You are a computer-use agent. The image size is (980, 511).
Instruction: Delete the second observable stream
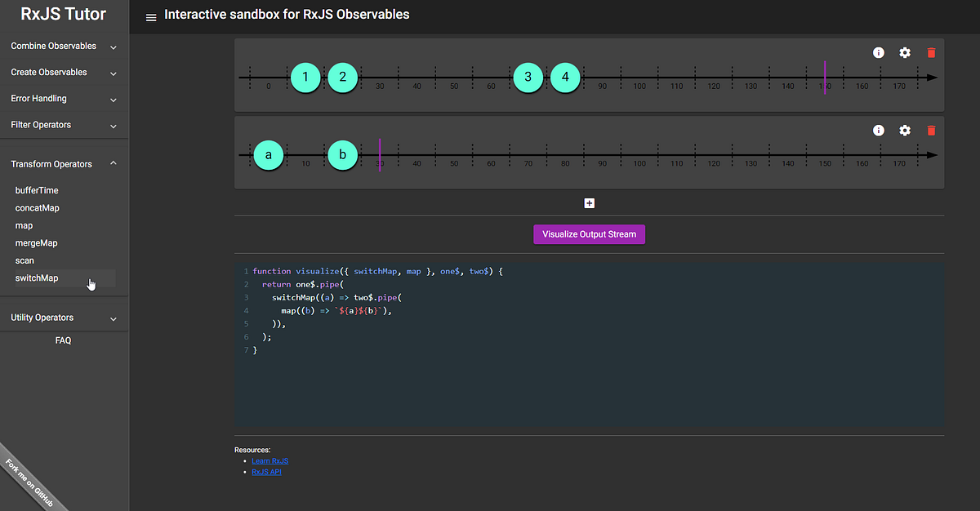[x=931, y=130]
